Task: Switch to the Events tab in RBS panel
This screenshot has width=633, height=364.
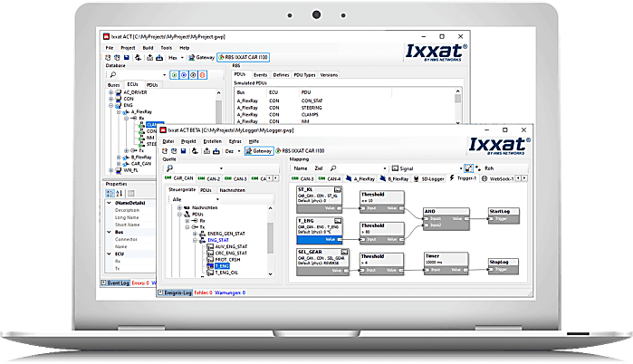Action: 260,75
